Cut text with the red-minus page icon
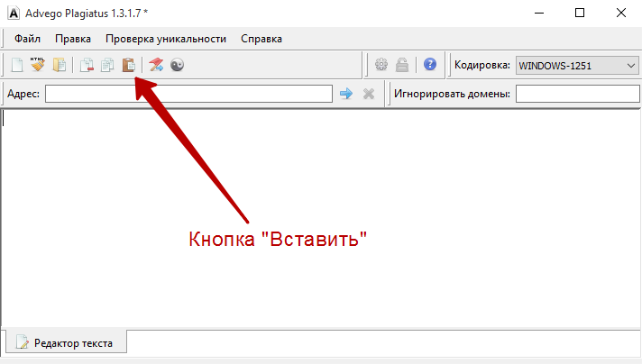This screenshot has width=642, height=364. pos(87,65)
